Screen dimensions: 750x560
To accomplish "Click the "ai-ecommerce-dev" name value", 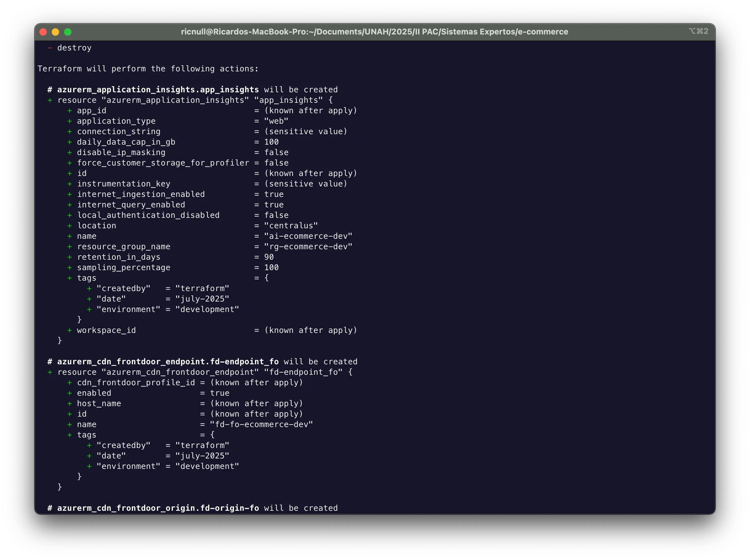I will [308, 236].
